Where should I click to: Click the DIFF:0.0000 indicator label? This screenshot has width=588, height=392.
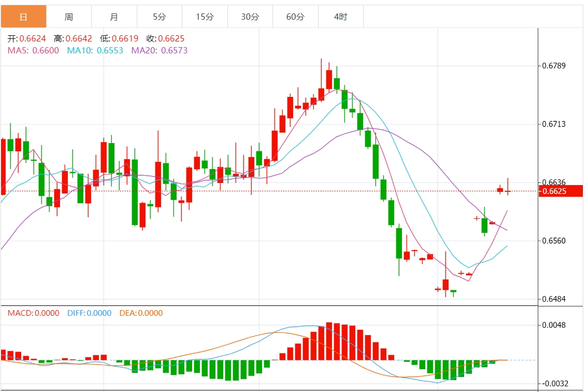(x=89, y=313)
